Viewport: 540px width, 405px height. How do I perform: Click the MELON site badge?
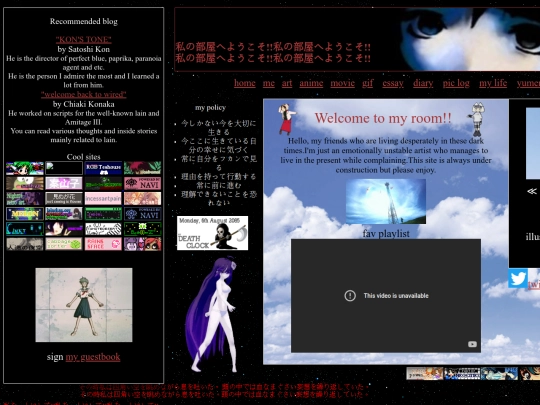pyautogui.click(x=25, y=214)
